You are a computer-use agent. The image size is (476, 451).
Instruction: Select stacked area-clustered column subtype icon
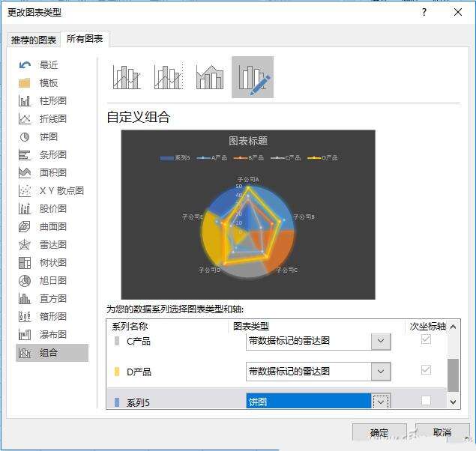coord(210,77)
